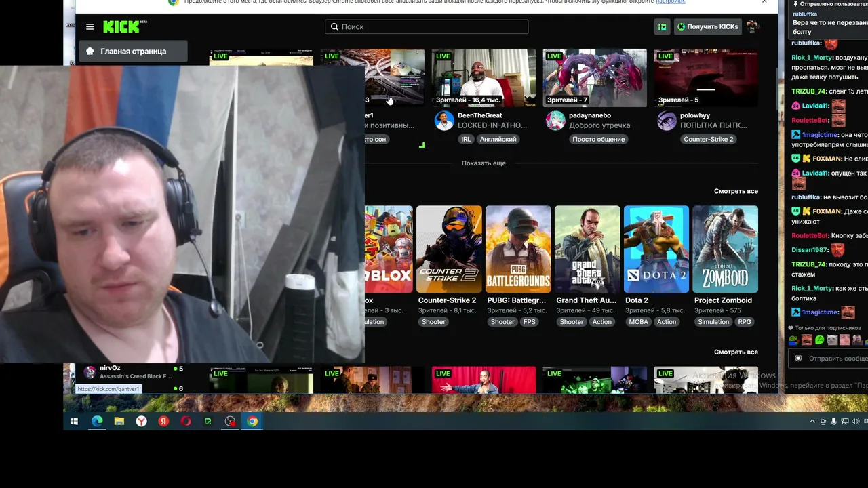Launch Microsoft Edge from taskbar
The height and width of the screenshot is (488, 868).
(97, 422)
